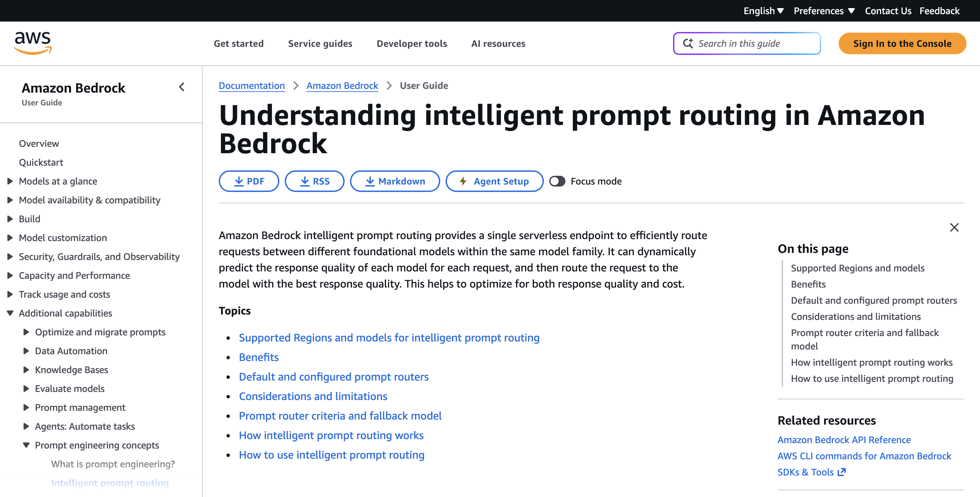Jump to Considerations and limitations in On this page
This screenshot has width=980, height=497.
(855, 316)
